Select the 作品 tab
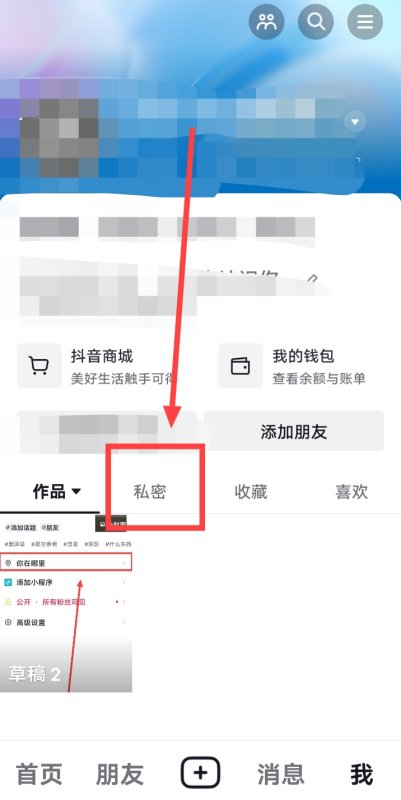Image resolution: width=401 pixels, height=800 pixels. (49, 492)
